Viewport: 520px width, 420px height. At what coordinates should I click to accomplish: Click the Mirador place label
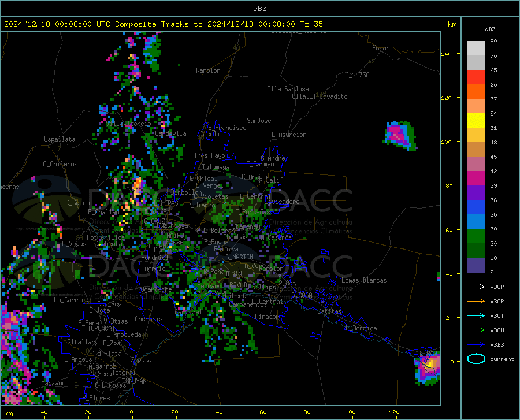tap(267, 317)
